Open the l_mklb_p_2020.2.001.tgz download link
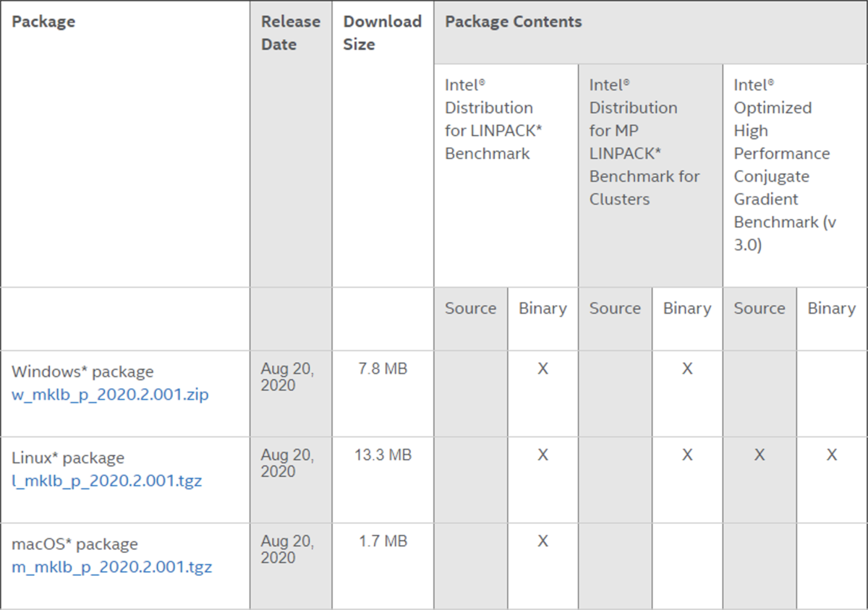The image size is (868, 610). (x=107, y=481)
